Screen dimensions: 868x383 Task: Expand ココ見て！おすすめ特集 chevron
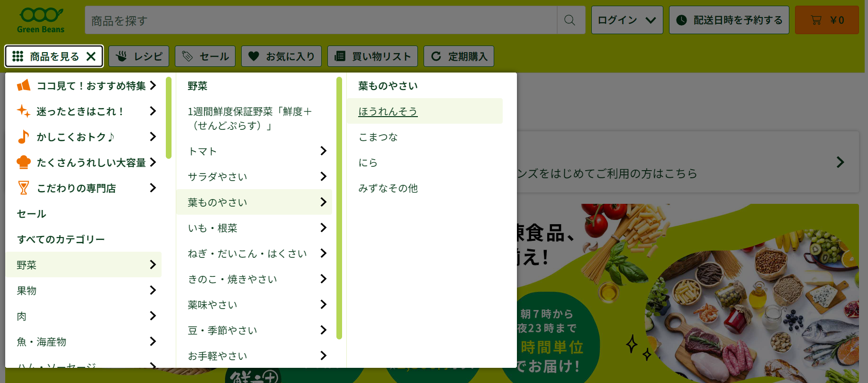tap(153, 85)
